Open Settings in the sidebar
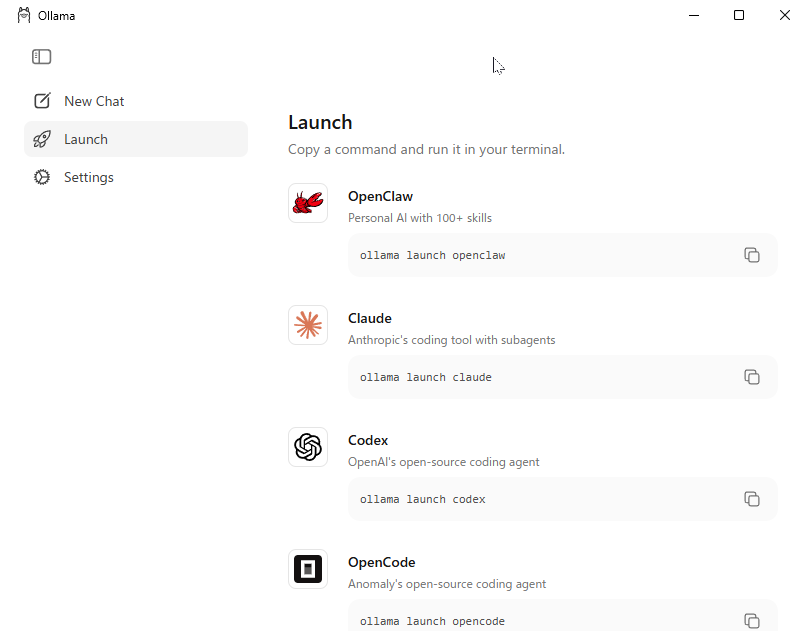The width and height of the screenshot is (802, 632). click(x=89, y=177)
